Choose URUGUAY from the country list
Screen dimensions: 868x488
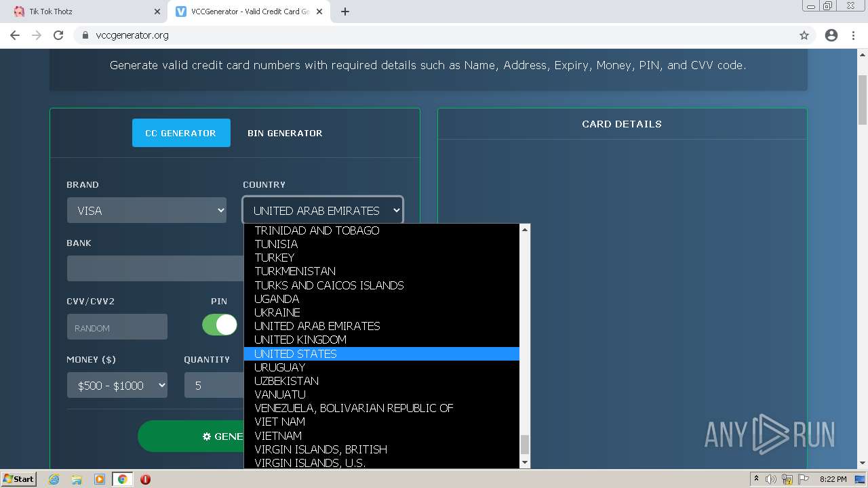[382, 367]
